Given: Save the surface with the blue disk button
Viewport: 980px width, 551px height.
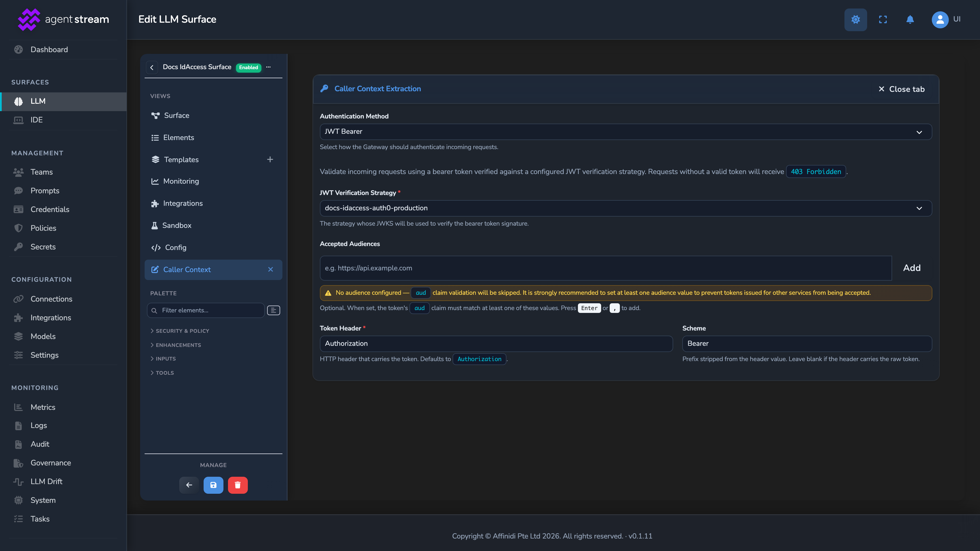Looking at the screenshot, I should pos(213,485).
